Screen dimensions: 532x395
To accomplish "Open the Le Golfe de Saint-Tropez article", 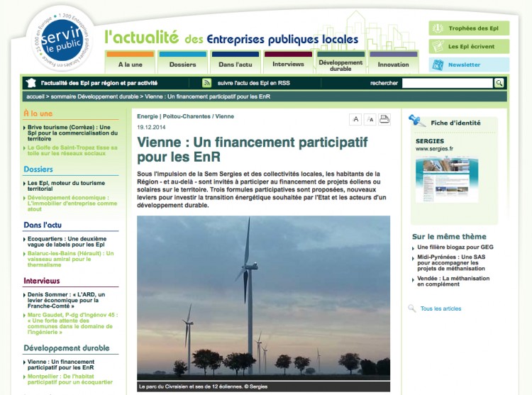I will pyautogui.click(x=72, y=150).
